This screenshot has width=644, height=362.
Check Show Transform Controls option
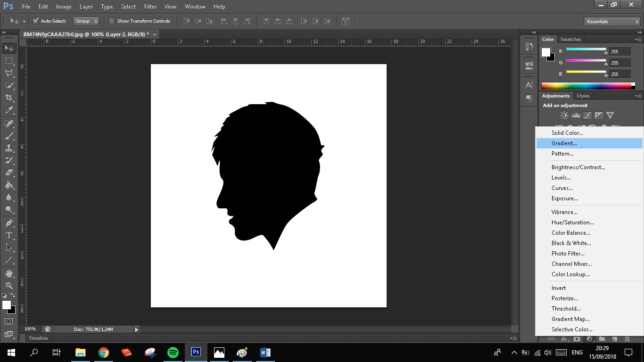point(112,21)
